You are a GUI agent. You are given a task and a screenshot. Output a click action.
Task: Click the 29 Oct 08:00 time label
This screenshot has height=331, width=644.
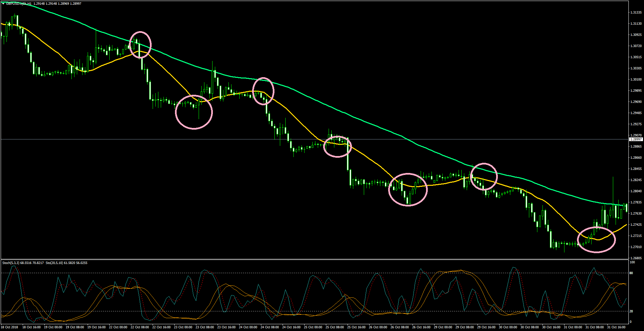[x=465, y=327]
